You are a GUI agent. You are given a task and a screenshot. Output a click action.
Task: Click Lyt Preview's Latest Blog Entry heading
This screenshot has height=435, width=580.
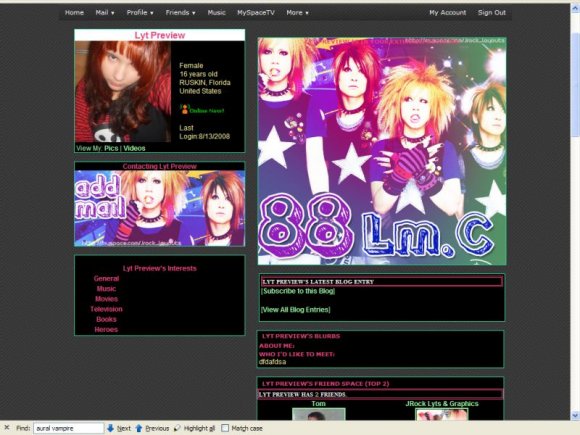pos(318,281)
